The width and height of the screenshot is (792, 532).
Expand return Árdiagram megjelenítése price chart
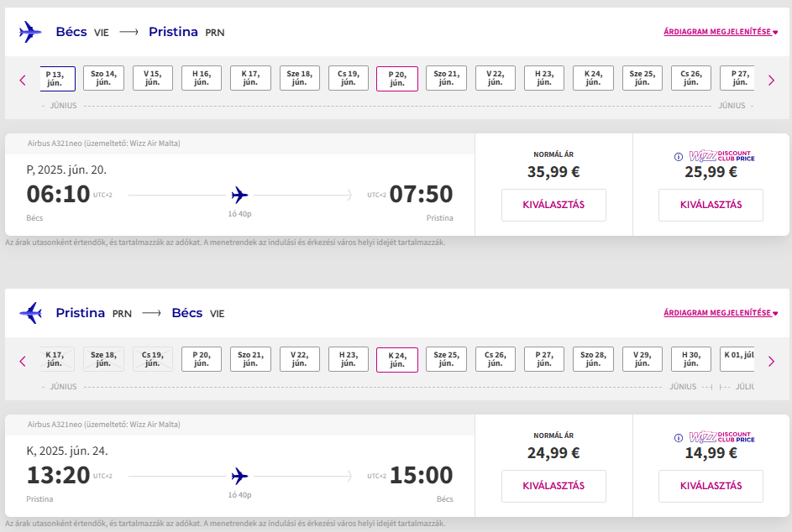coord(721,313)
